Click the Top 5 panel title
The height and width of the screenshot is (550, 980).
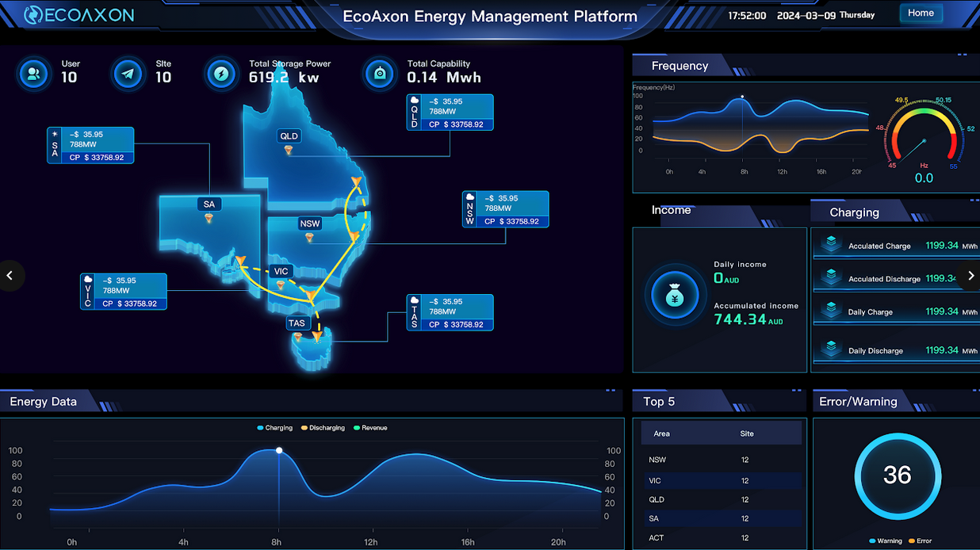tap(659, 402)
